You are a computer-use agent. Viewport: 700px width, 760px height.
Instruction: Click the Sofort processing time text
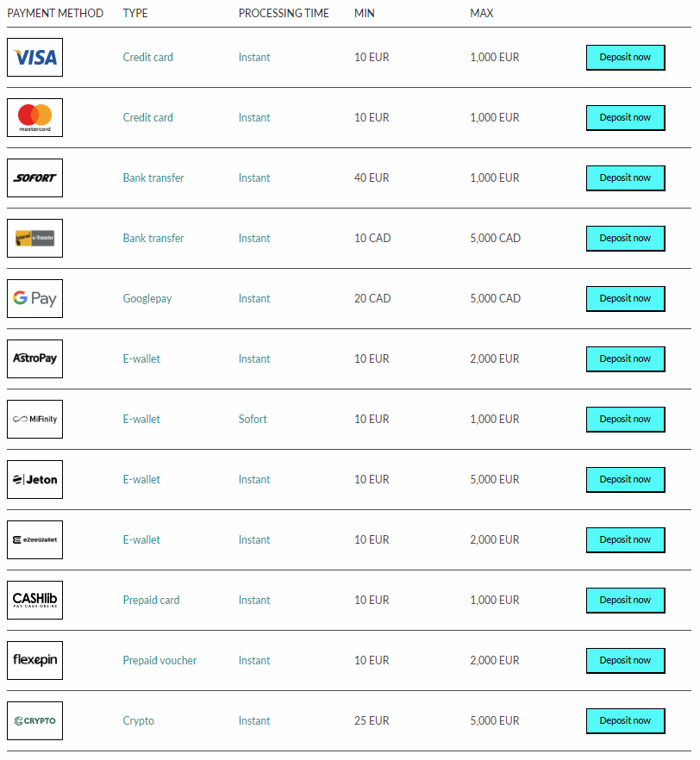tap(253, 420)
